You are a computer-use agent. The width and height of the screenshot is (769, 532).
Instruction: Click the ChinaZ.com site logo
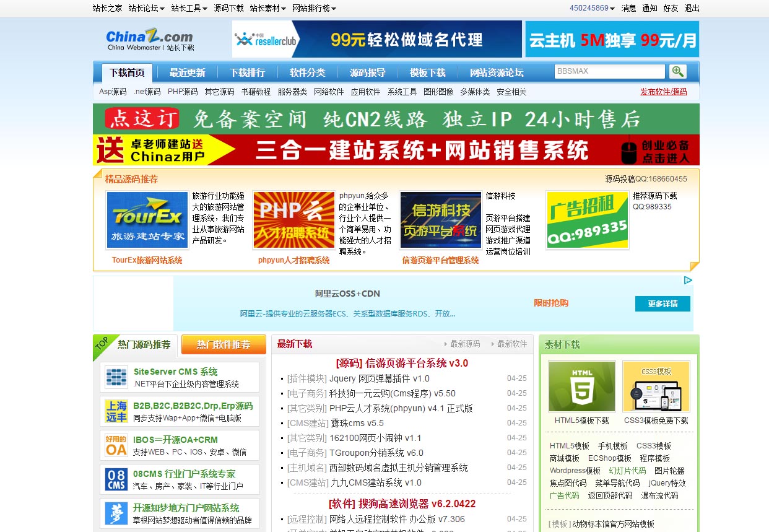click(150, 39)
